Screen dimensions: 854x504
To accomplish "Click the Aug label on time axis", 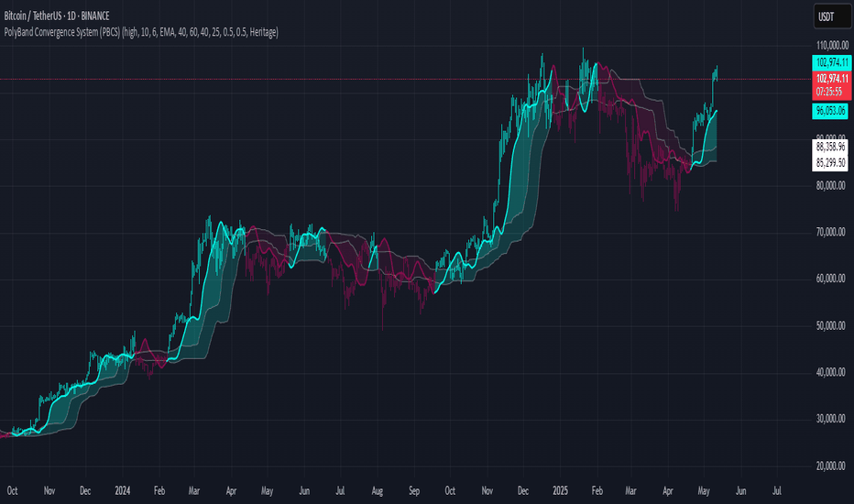I will (x=377, y=491).
